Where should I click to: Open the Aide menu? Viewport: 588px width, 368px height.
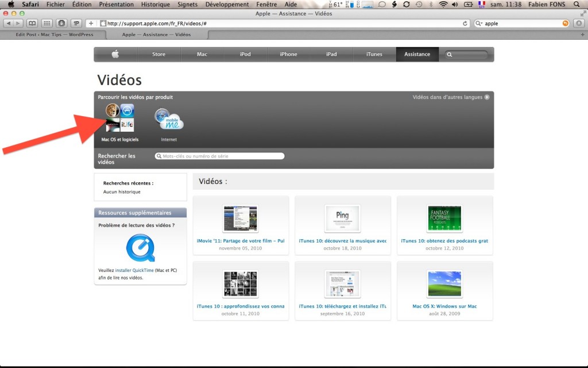[291, 5]
